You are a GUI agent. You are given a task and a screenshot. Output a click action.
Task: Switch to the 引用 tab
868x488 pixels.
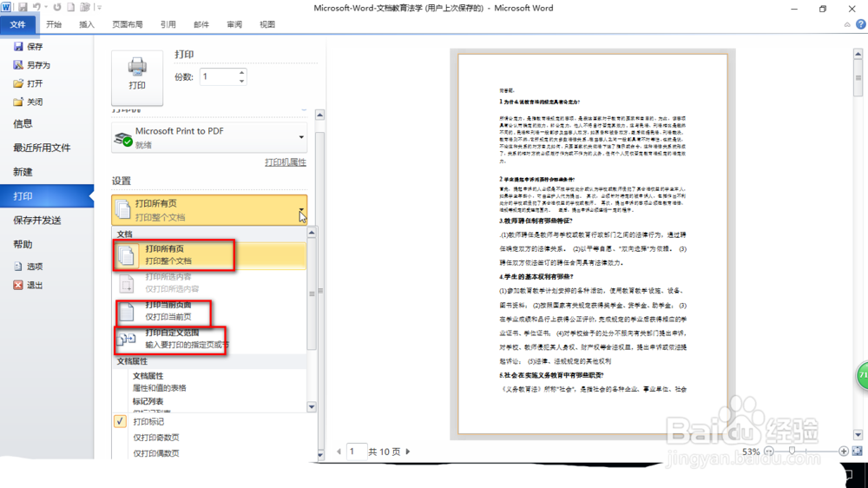pyautogui.click(x=168, y=24)
